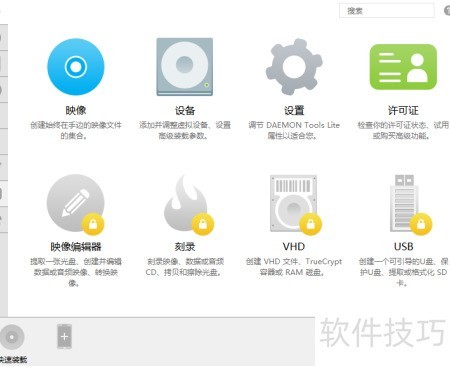Click the 设置 title label
The height and width of the screenshot is (366, 450).
click(x=294, y=110)
